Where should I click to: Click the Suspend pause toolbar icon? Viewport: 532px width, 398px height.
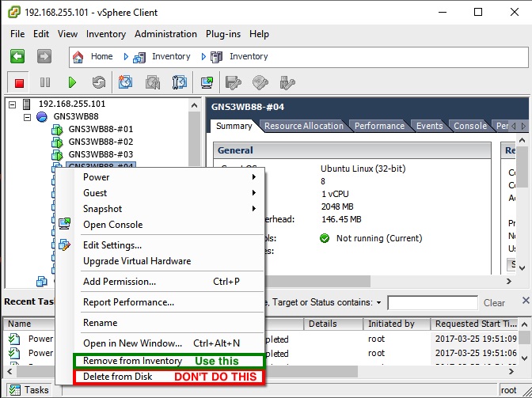point(45,82)
